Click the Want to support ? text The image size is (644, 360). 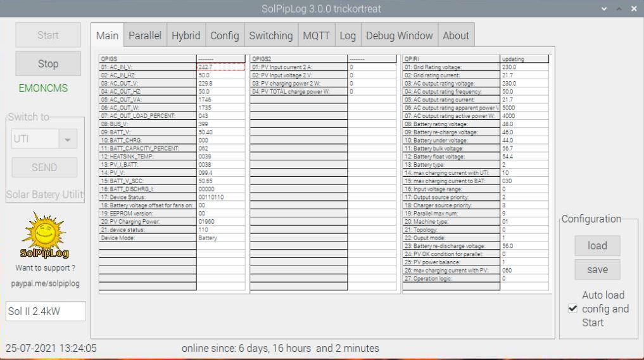(45, 268)
